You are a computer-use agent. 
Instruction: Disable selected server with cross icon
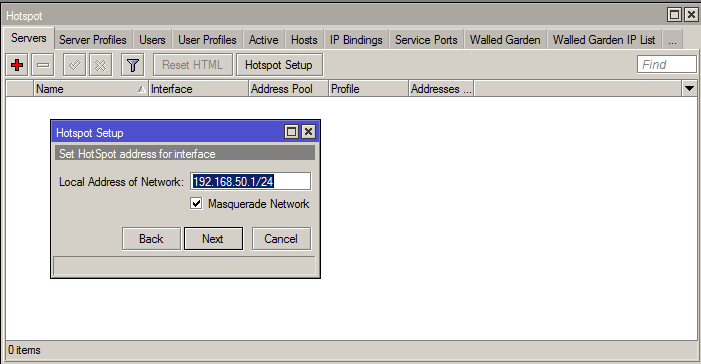point(101,65)
